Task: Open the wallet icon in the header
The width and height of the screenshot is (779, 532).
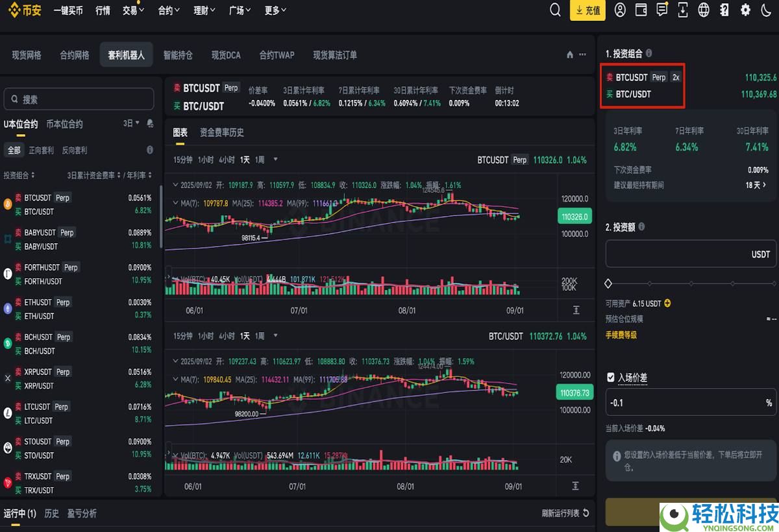Action: coord(641,10)
